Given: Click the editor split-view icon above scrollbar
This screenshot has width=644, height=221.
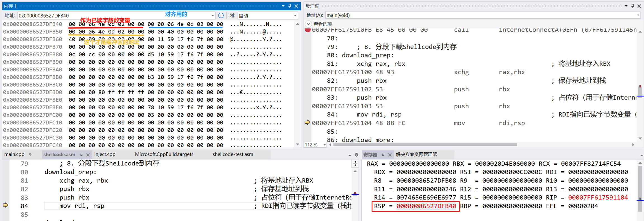Looking at the screenshot, I should [x=355, y=164].
